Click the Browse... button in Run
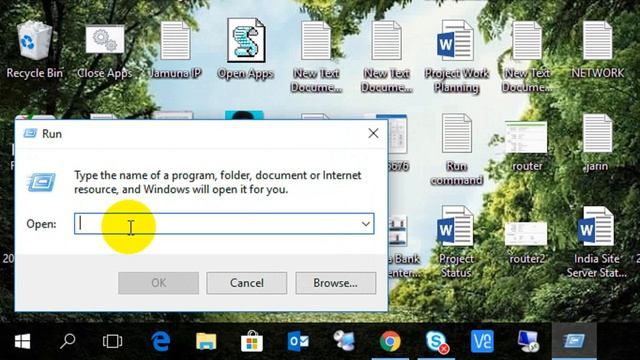640x360 pixels. (336, 283)
